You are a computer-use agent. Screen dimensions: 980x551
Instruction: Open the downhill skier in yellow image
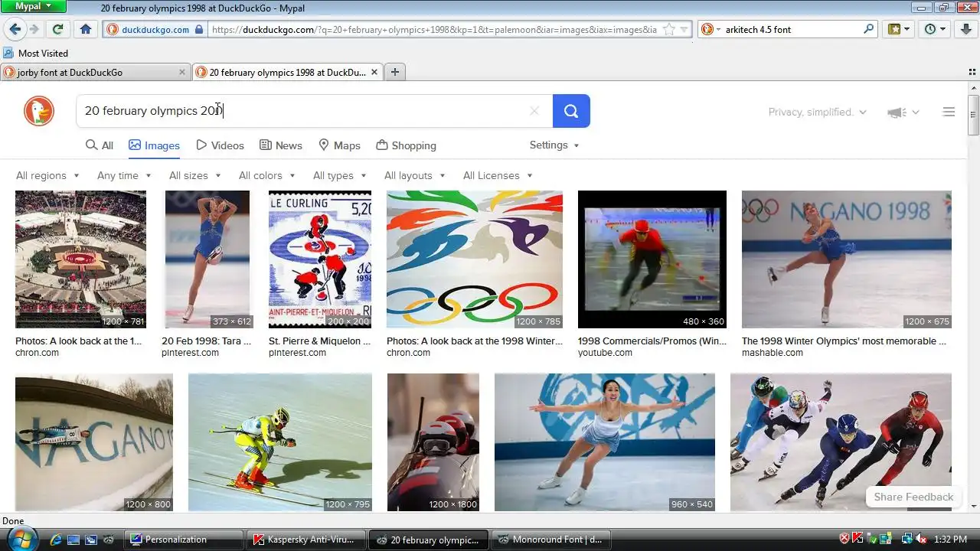point(280,442)
